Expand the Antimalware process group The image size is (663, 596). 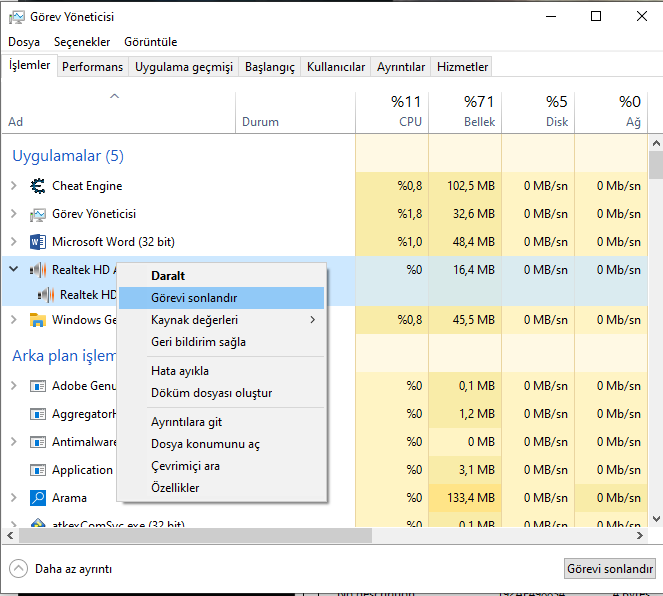point(14,442)
